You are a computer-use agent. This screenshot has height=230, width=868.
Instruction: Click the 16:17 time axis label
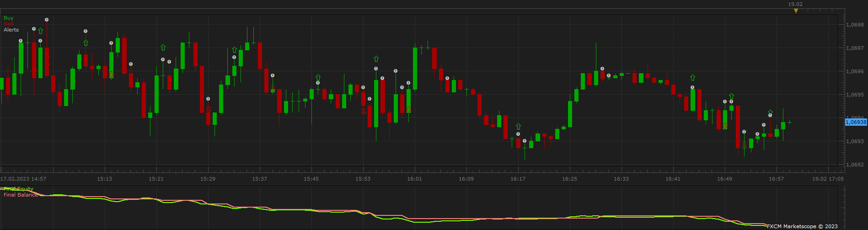point(518,179)
